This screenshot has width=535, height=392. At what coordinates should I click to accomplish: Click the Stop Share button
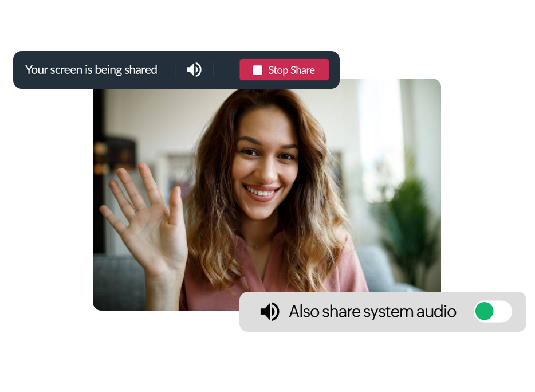click(x=284, y=70)
